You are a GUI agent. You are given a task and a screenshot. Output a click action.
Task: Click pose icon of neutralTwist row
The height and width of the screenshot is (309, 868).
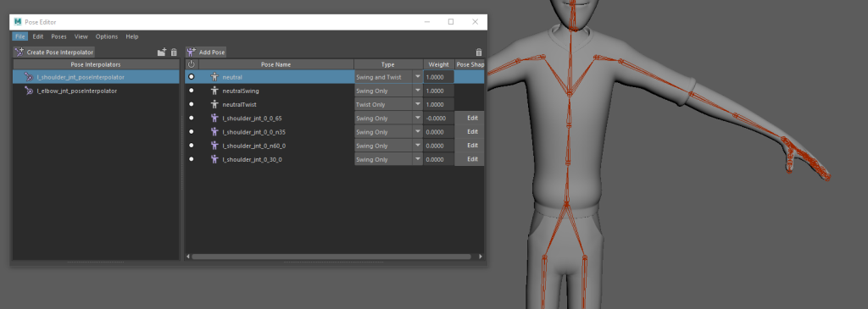click(x=214, y=104)
